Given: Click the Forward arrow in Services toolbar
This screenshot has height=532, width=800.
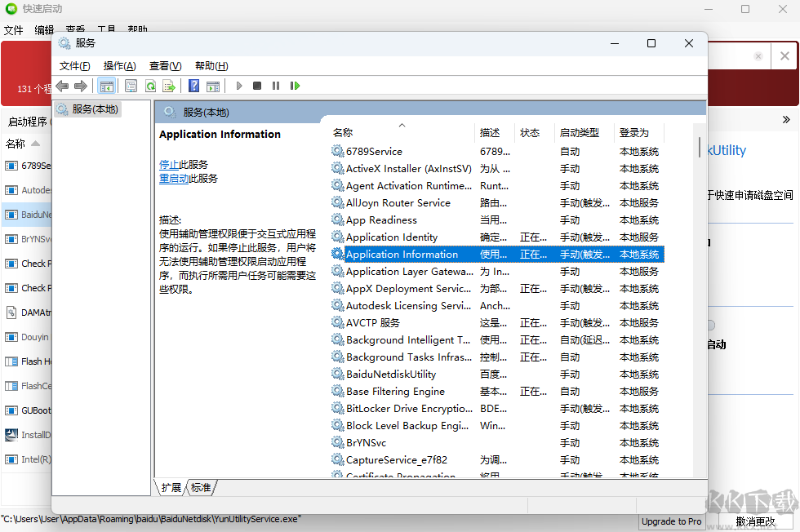Looking at the screenshot, I should [x=81, y=86].
